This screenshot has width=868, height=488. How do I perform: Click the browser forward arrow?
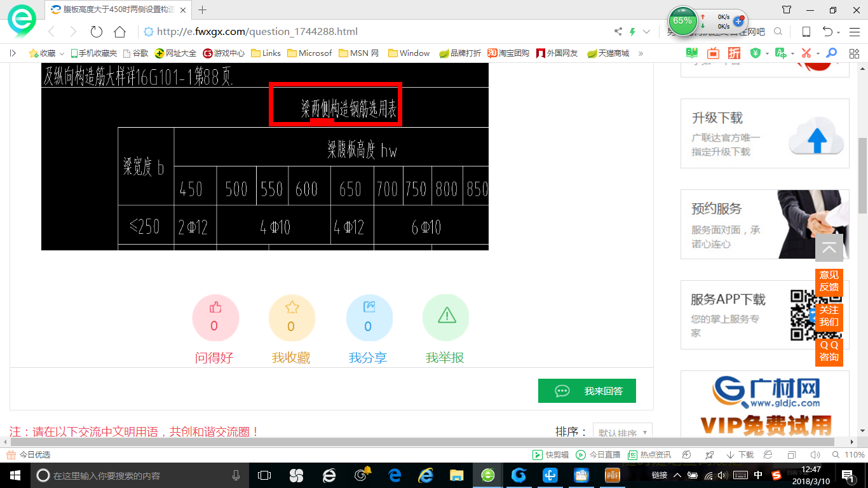tap(73, 32)
